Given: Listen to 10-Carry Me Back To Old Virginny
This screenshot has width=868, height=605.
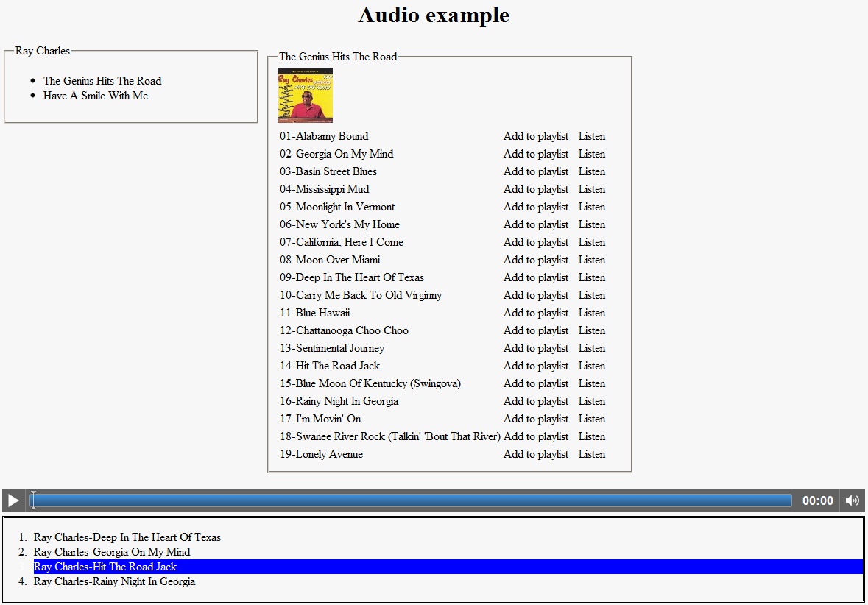Looking at the screenshot, I should (592, 296).
